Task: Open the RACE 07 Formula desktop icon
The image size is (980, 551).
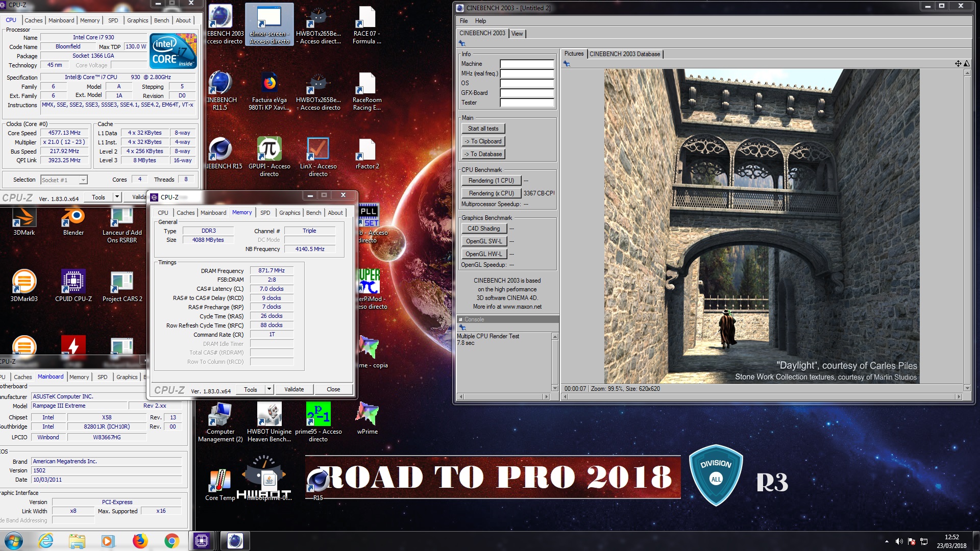Action: tap(367, 24)
